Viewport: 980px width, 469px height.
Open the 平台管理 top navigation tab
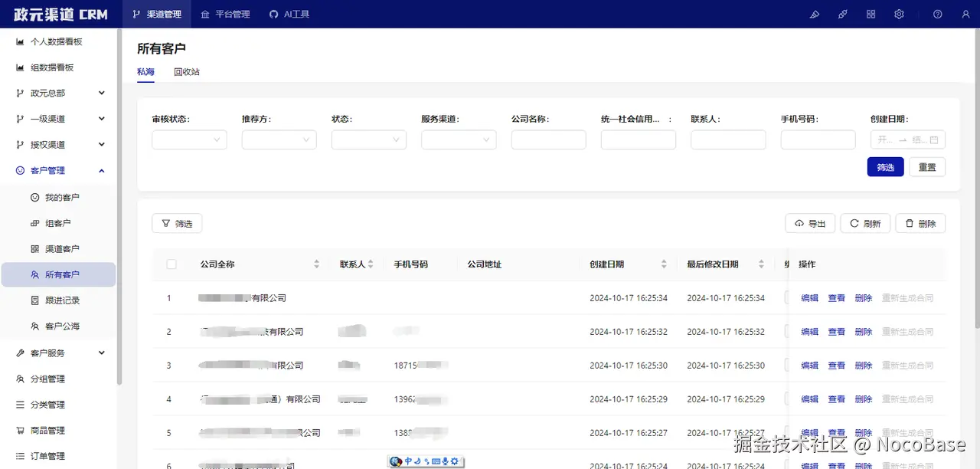tap(225, 14)
